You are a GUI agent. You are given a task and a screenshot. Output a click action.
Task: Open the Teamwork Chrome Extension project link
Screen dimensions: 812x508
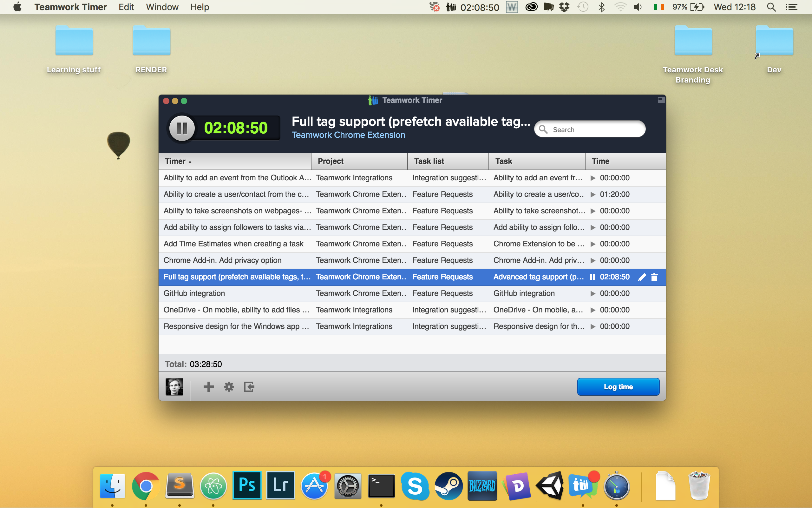(x=348, y=135)
